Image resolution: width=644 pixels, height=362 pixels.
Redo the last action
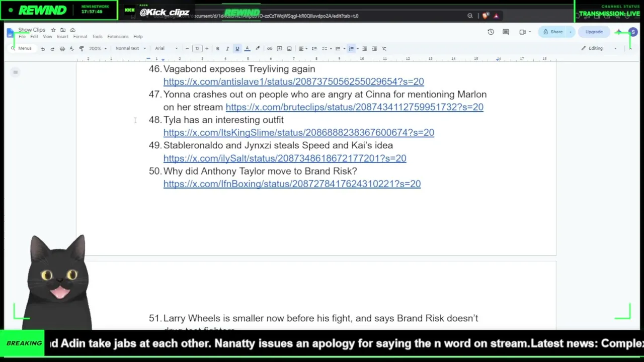52,49
